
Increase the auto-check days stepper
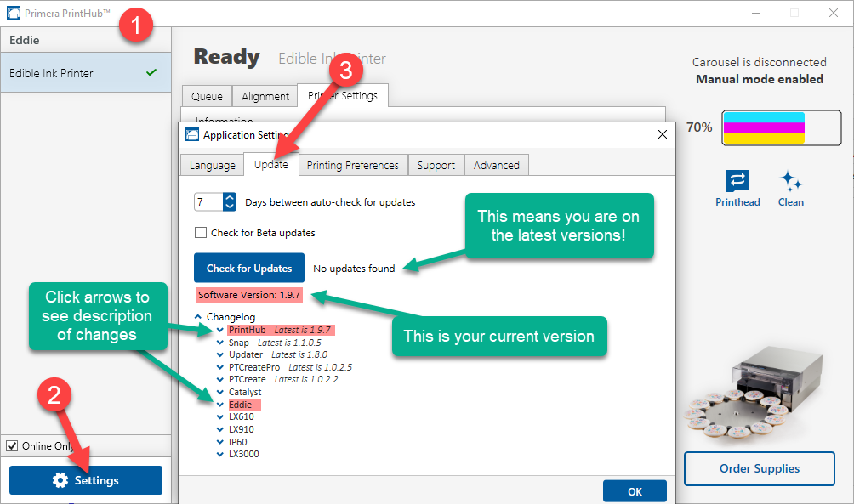pos(230,197)
